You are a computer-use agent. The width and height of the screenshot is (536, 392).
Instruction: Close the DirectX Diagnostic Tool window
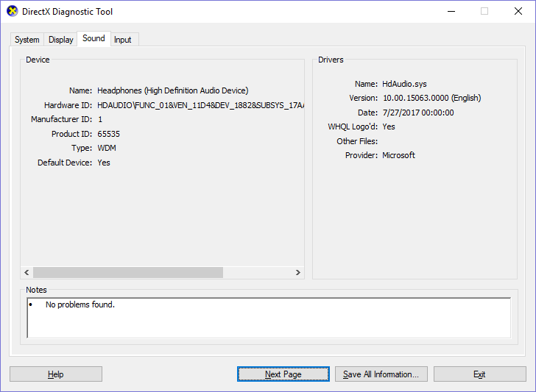pos(518,11)
